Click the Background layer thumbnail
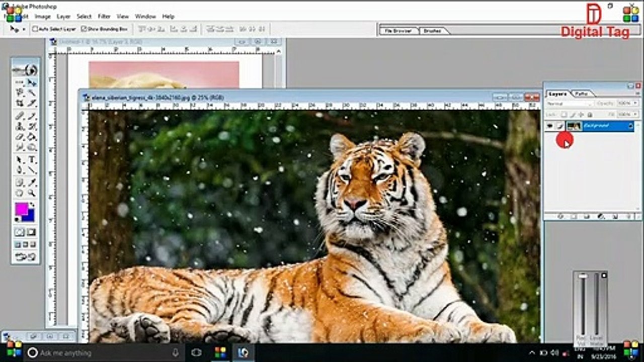Screen dimensions: 644x362 tap(574, 126)
